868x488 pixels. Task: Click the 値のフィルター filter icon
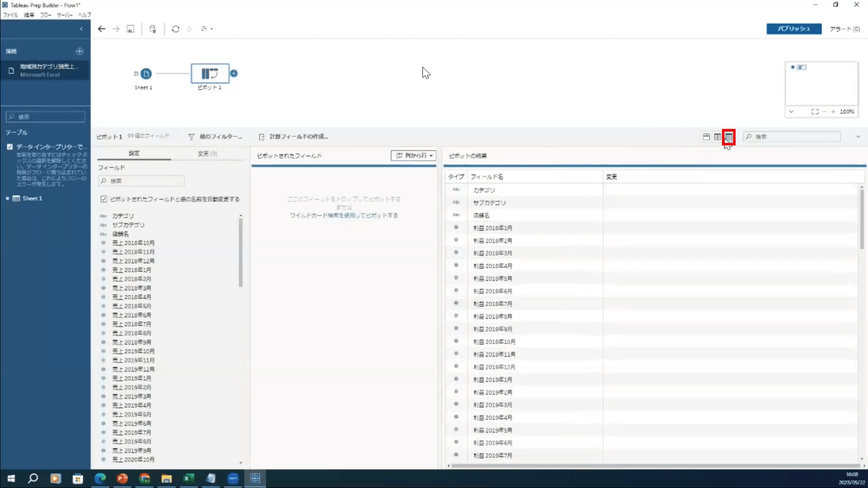tap(192, 137)
